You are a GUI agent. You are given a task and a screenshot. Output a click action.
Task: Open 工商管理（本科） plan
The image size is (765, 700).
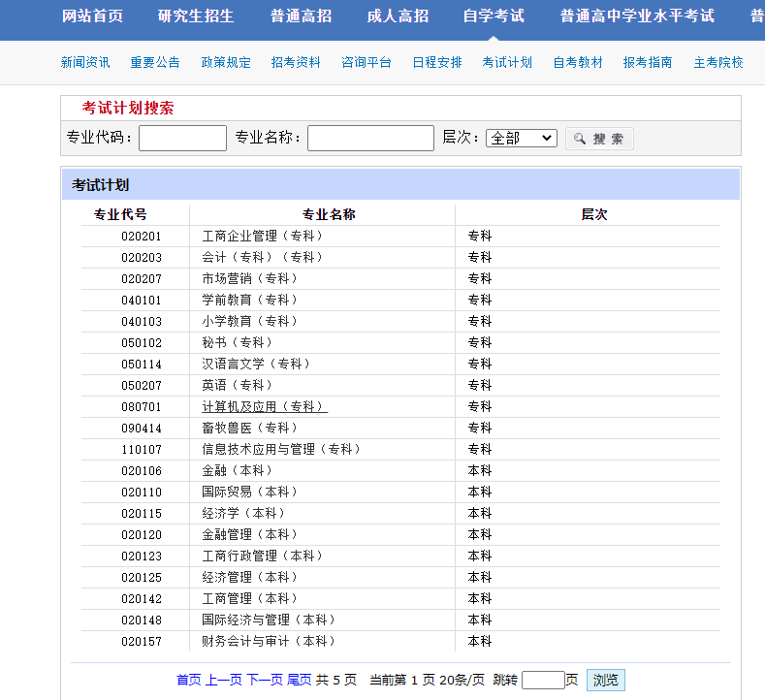click(x=250, y=598)
